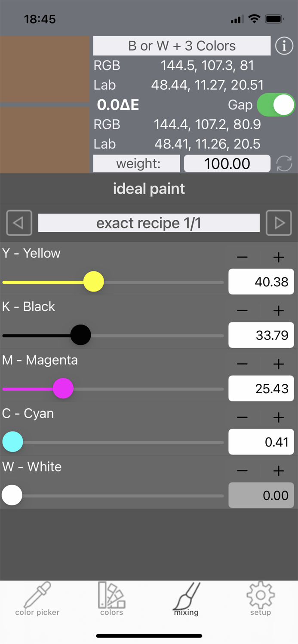
Task: Decrease Cyan with its minus stepper
Action: (242, 417)
